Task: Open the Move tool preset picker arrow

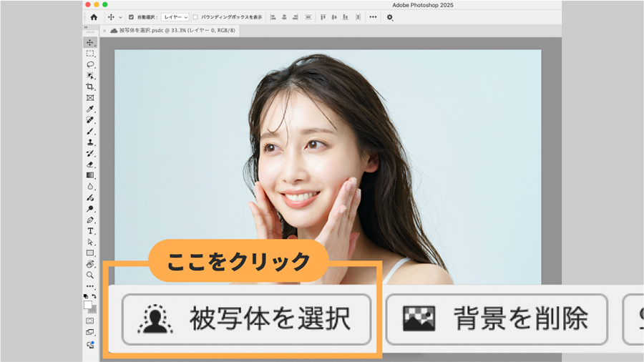Action: (120, 17)
